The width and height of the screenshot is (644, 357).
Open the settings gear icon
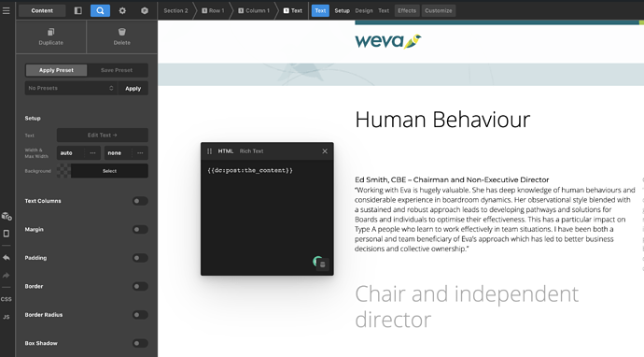pyautogui.click(x=122, y=10)
